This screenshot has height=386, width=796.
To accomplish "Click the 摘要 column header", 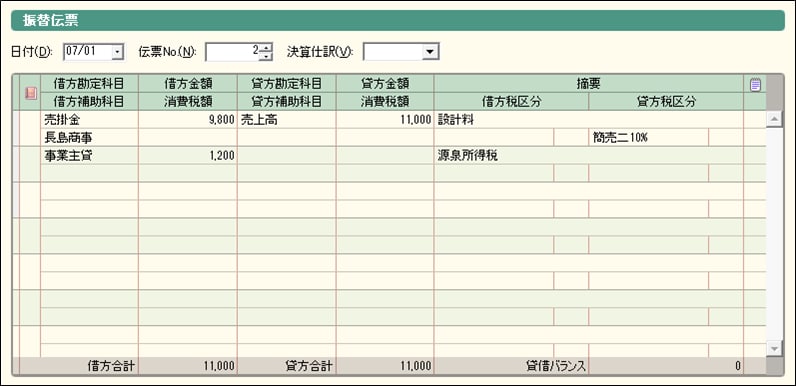I will (589, 84).
